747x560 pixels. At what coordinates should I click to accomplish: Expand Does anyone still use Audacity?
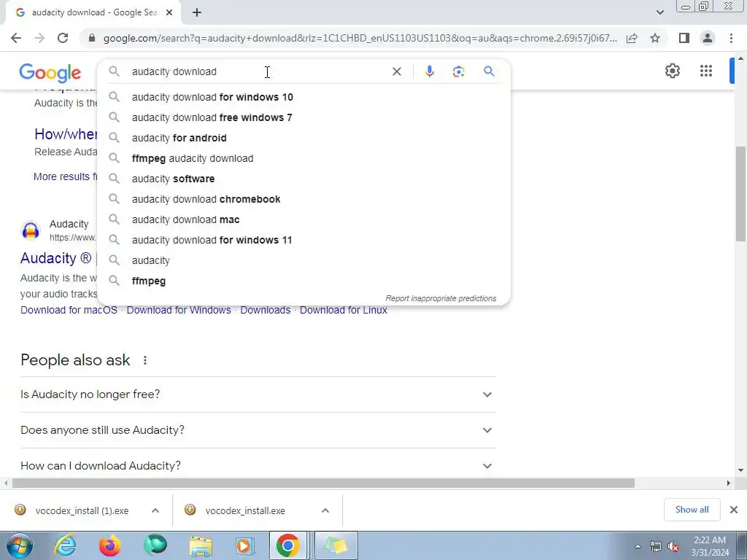click(x=258, y=430)
